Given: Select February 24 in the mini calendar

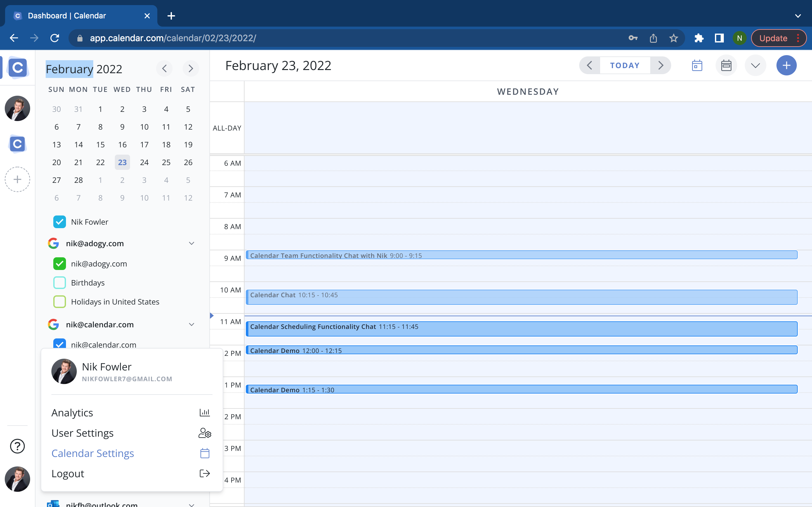Looking at the screenshot, I should click(x=144, y=162).
